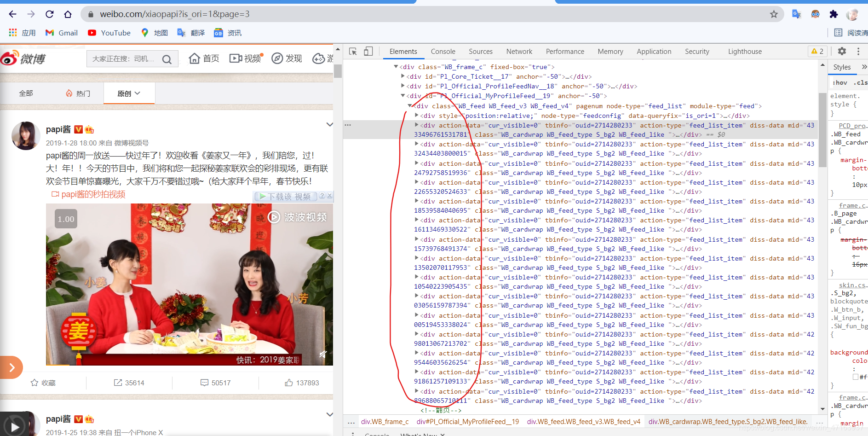Click the Weibo logo

click(x=23, y=58)
